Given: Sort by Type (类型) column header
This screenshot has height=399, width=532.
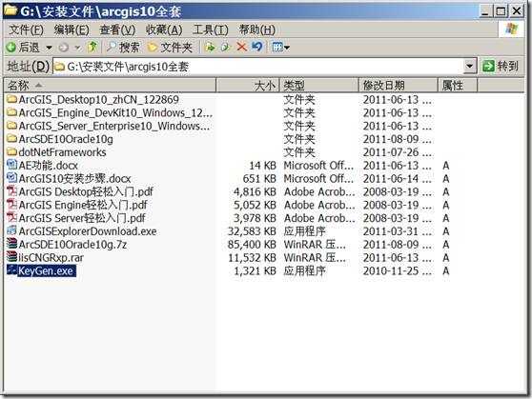Looking at the screenshot, I should tap(319, 85).
